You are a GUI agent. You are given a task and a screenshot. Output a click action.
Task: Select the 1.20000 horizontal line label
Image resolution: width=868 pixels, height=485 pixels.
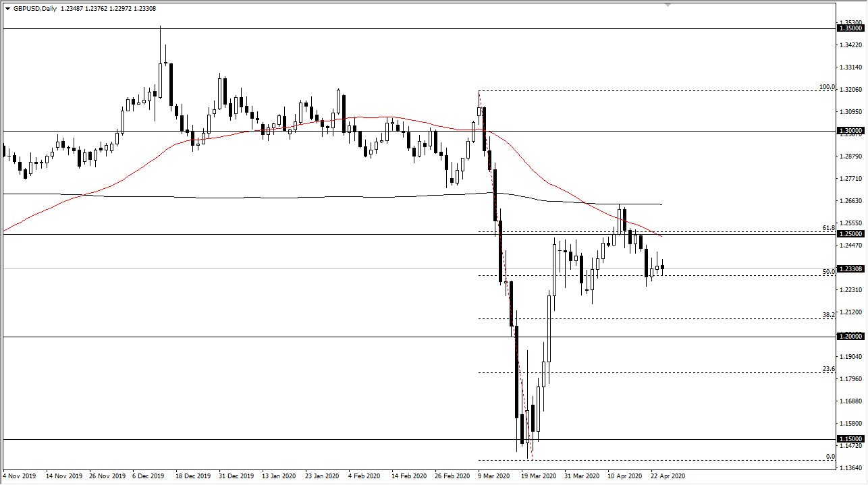850,336
